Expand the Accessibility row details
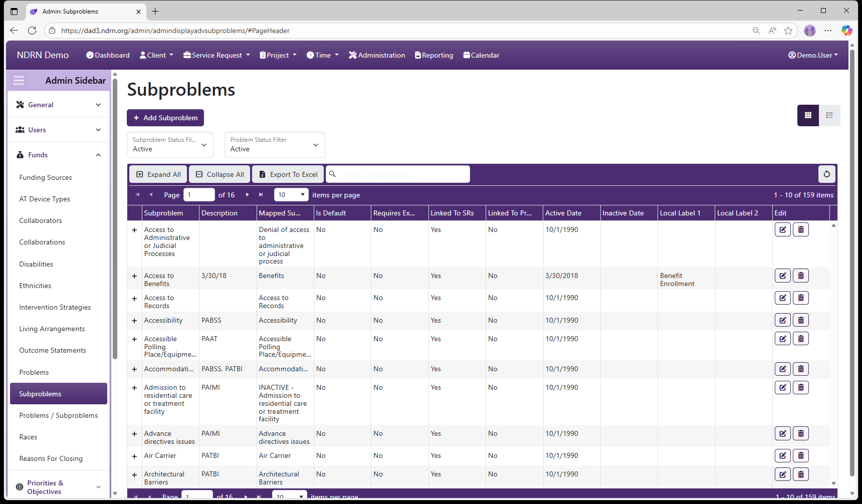The image size is (862, 504). click(134, 321)
